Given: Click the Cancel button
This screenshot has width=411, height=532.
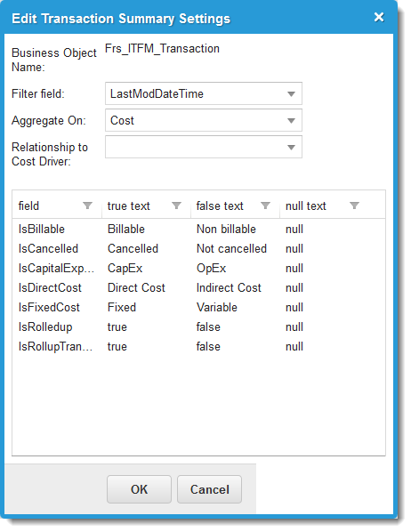Looking at the screenshot, I should pos(209,489).
